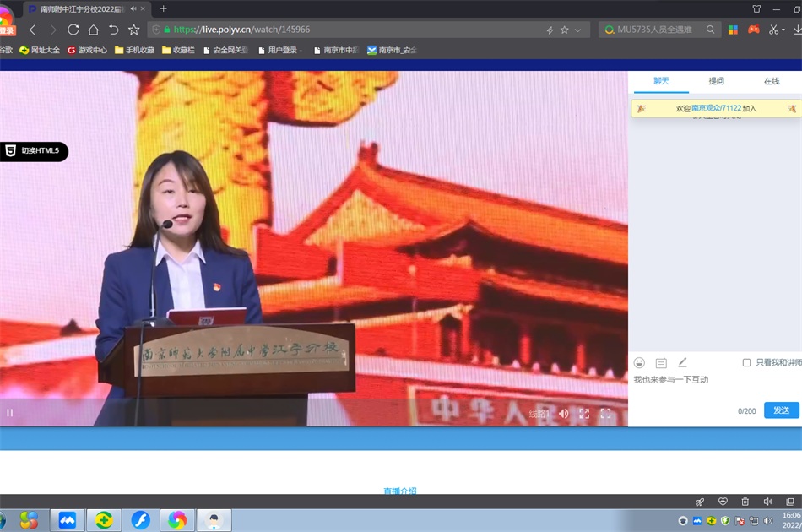
Task: Open the blue Flash taskbar app
Action: (x=141, y=520)
